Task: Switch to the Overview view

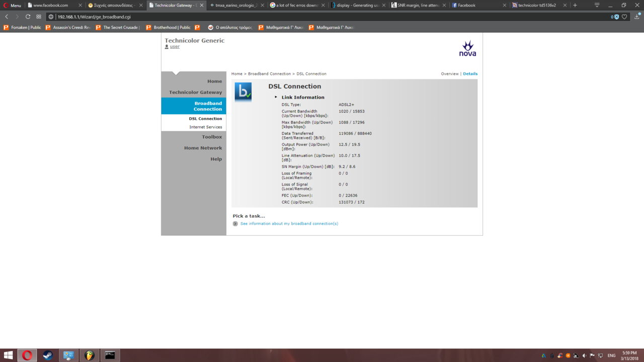Action: point(450,74)
